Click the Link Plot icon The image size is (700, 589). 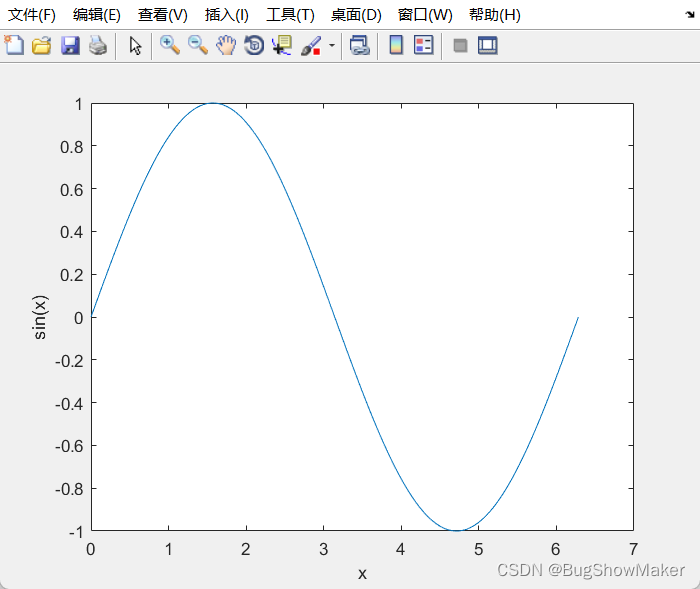point(359,46)
